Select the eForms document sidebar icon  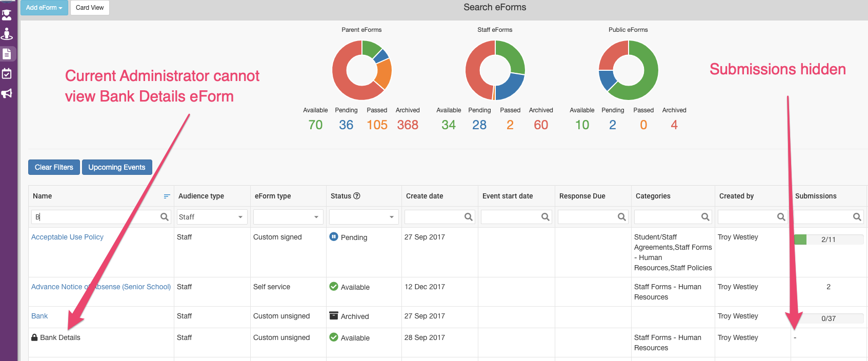tap(7, 54)
